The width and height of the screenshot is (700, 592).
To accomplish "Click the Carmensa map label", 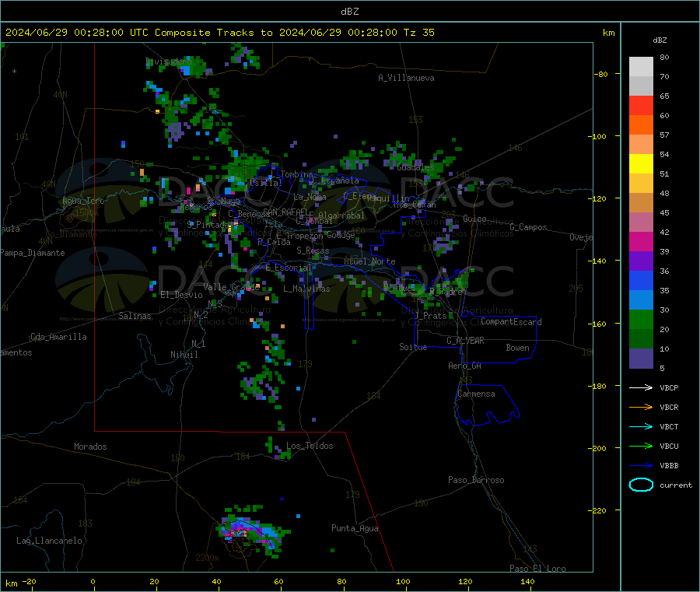I will (476, 394).
